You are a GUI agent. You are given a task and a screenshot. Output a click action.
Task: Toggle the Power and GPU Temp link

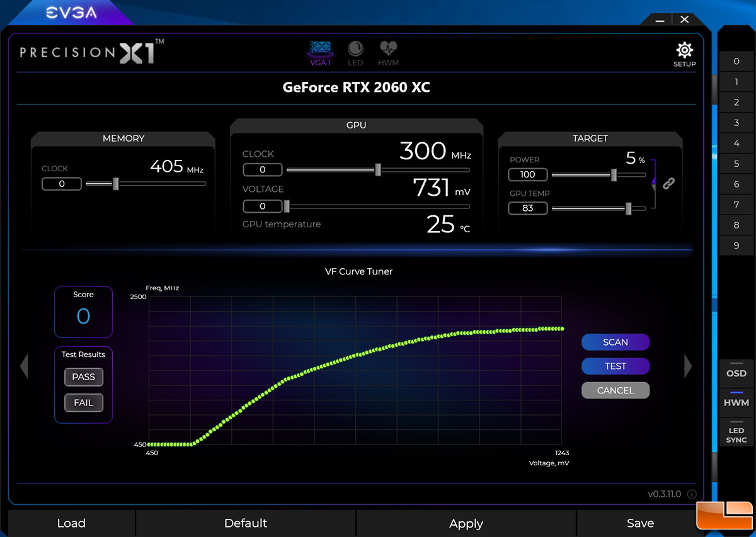pos(668,183)
